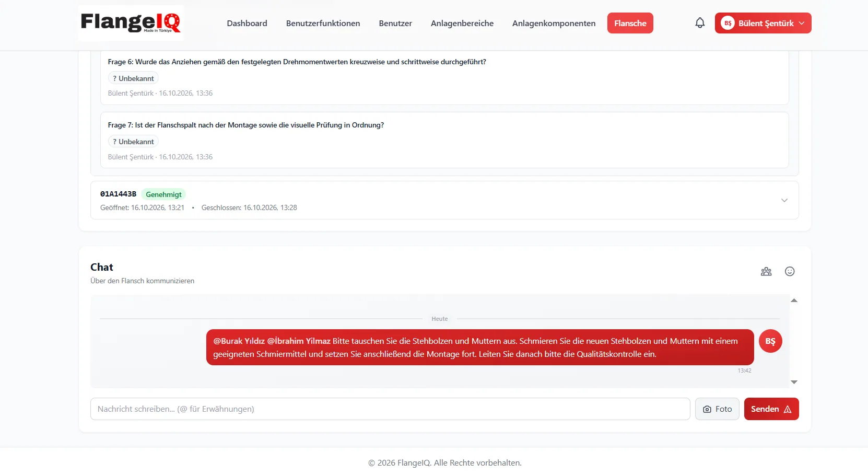The image size is (868, 475).
Task: Open the notifications bell
Action: point(700,23)
